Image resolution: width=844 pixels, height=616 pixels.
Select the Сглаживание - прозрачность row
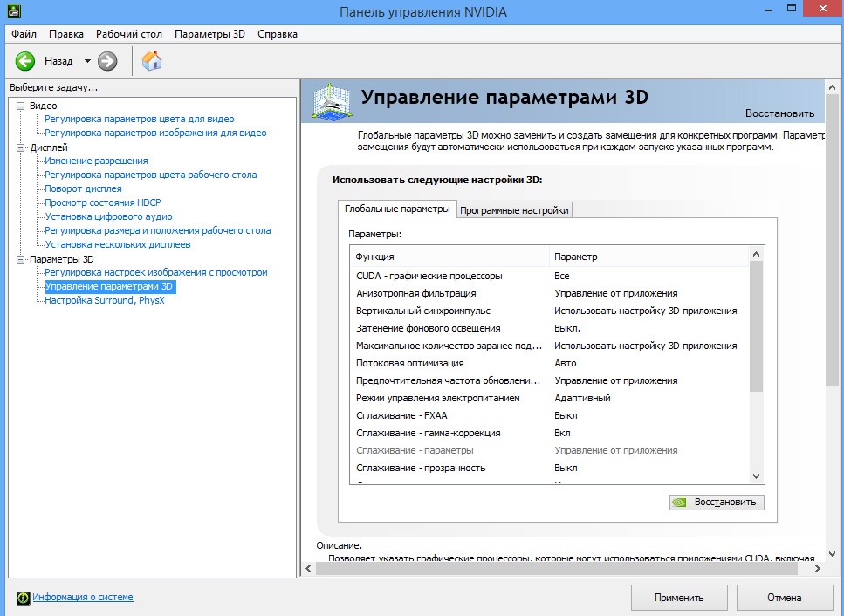(x=549, y=468)
